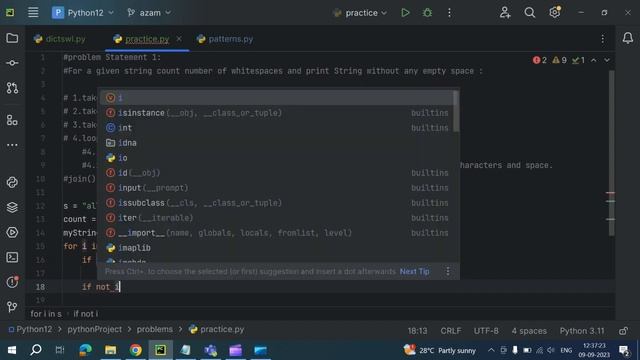Open the Pull Requests tool window

[x=12, y=88]
